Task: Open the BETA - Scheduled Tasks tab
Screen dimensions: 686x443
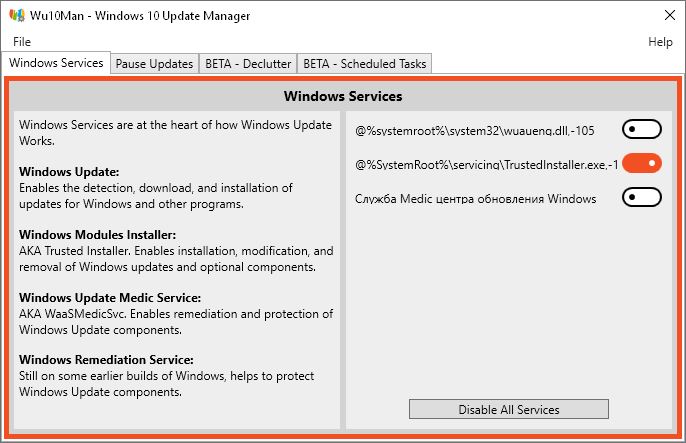Action: point(364,64)
